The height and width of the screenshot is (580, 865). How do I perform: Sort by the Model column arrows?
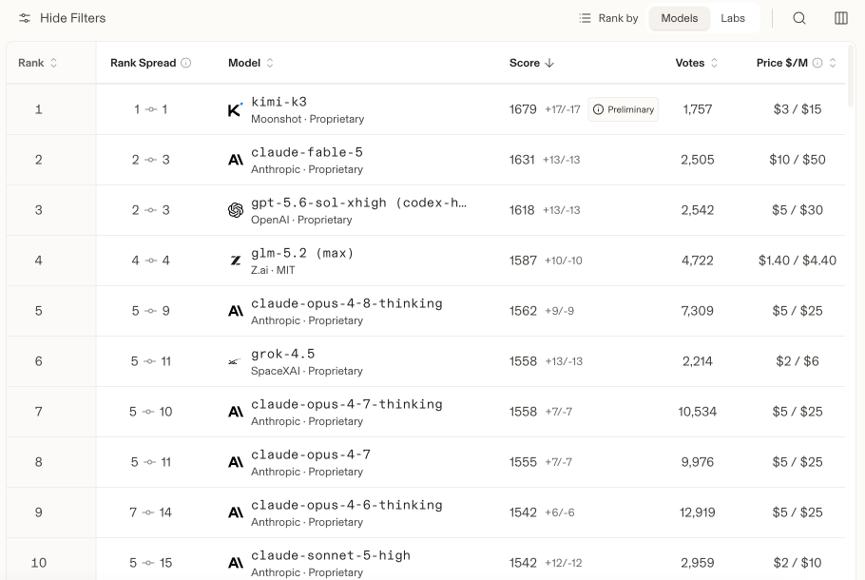(270, 63)
